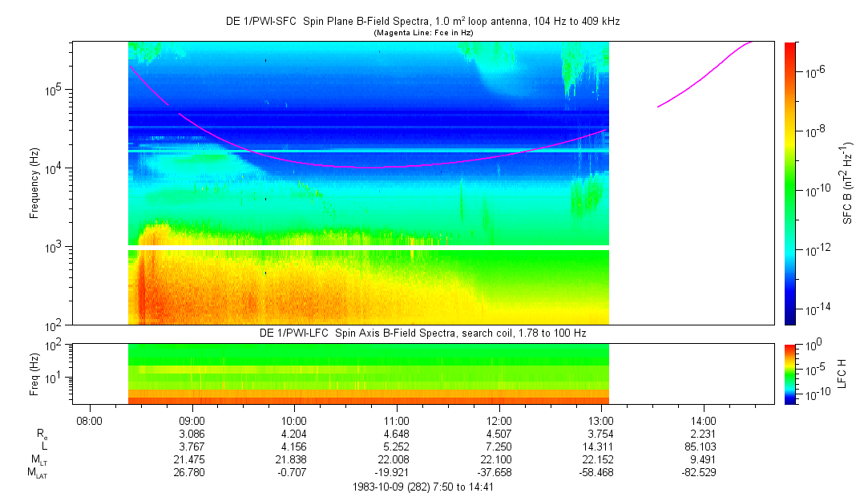Click the DE 1/PWI-LFC search coil title
This screenshot has width=868, height=497.
(422, 333)
